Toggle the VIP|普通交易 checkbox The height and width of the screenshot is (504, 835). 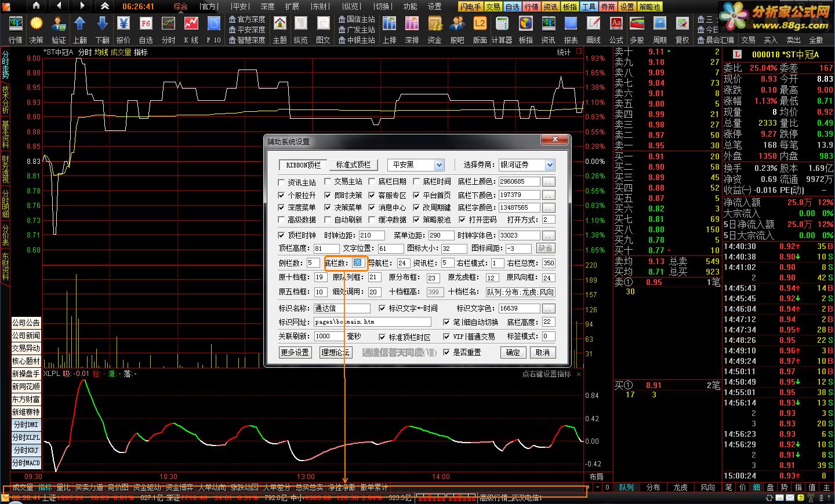pyautogui.click(x=446, y=337)
